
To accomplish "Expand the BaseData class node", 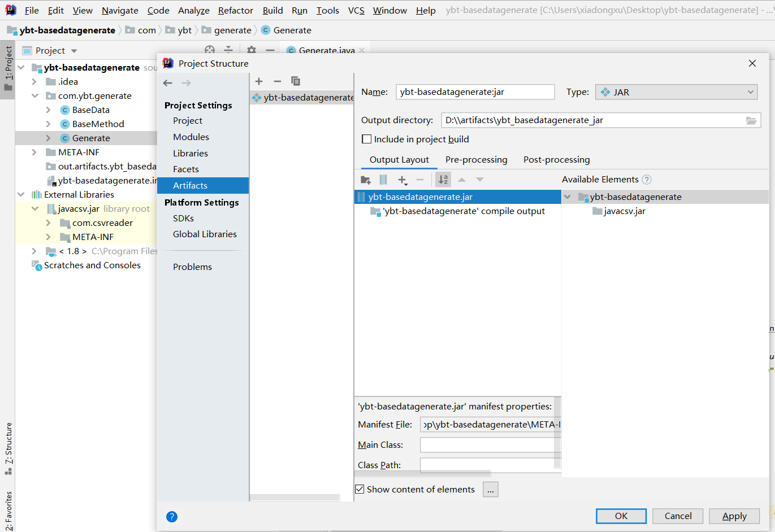I will (49, 110).
